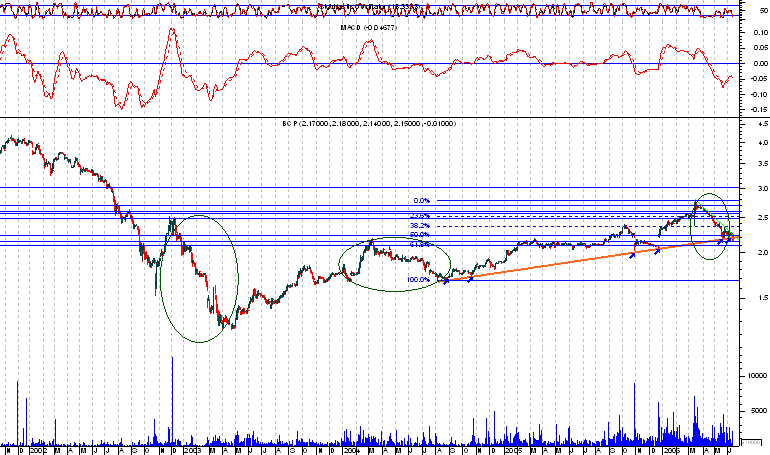The width and height of the screenshot is (770, 455).
Task: Click the 10000 volume axis value
Action: (x=757, y=376)
